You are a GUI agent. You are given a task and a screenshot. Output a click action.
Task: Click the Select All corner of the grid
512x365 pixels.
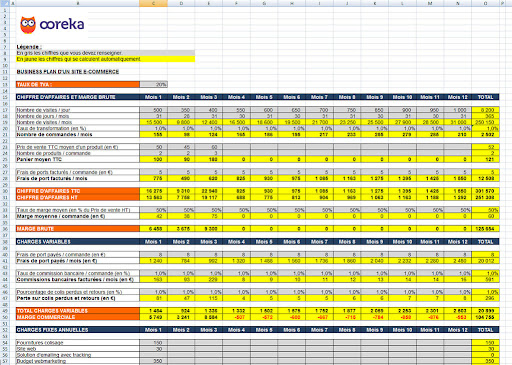tap(5, 3)
